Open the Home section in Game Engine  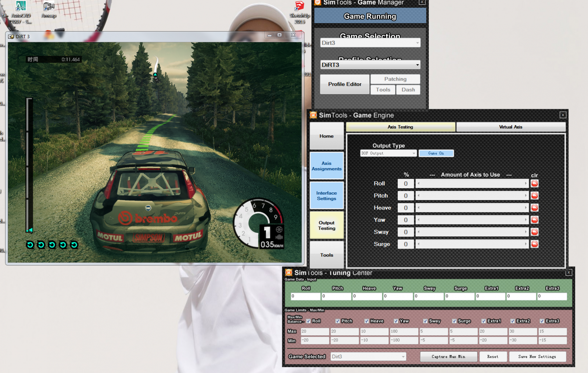[327, 136]
